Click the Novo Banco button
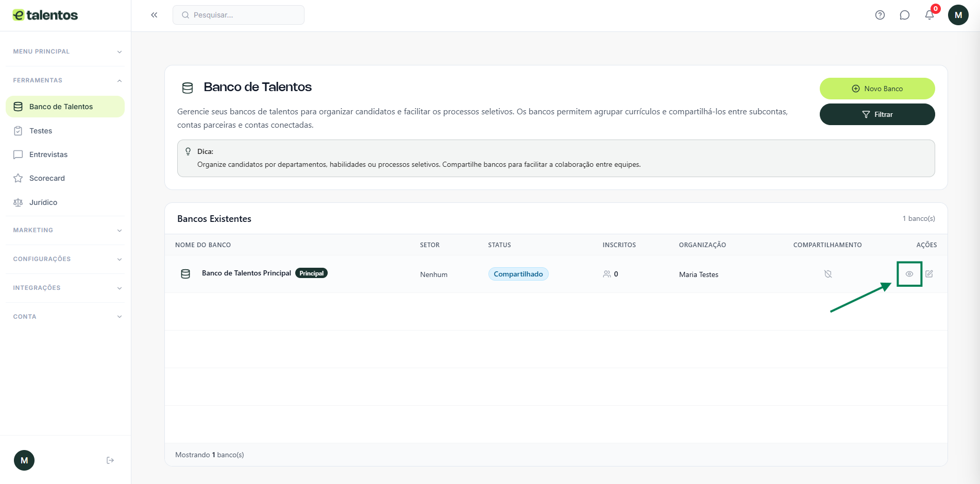980x484 pixels. click(877, 89)
